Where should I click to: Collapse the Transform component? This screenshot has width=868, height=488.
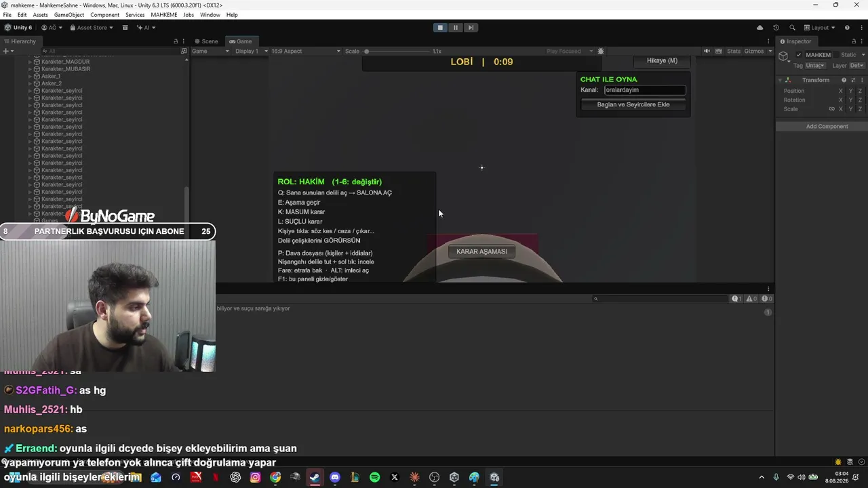click(781, 80)
